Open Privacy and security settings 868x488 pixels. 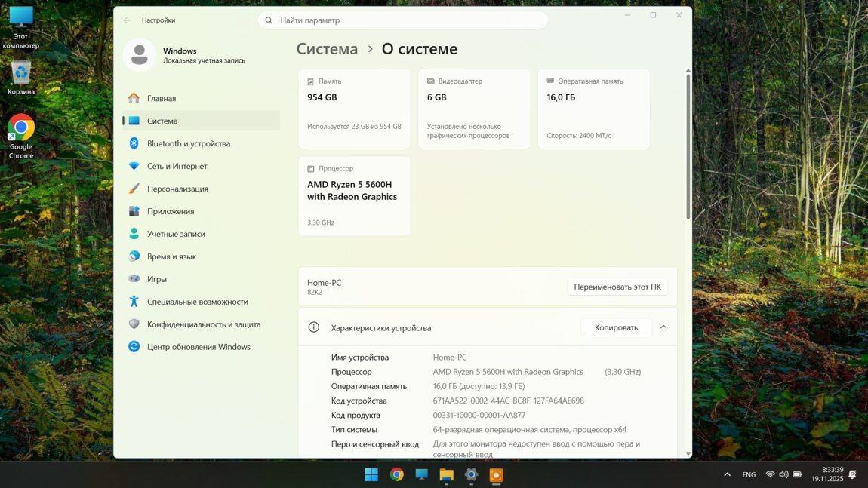203,324
